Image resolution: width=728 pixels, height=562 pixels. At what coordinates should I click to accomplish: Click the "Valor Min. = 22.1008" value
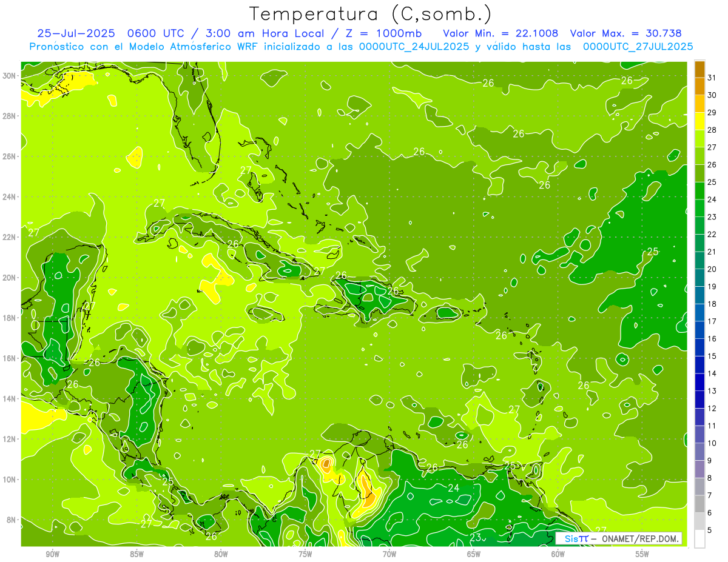pos(501,33)
